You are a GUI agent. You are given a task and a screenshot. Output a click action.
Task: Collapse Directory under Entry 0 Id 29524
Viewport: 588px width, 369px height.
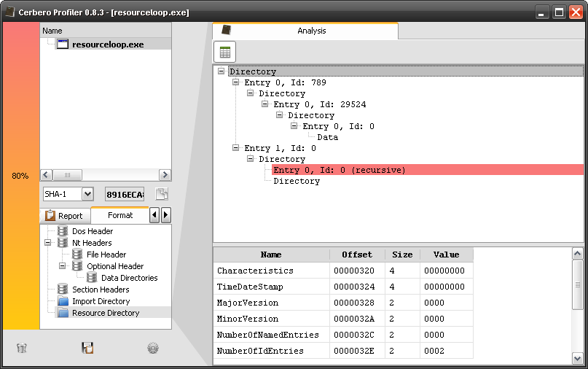pyautogui.click(x=279, y=114)
